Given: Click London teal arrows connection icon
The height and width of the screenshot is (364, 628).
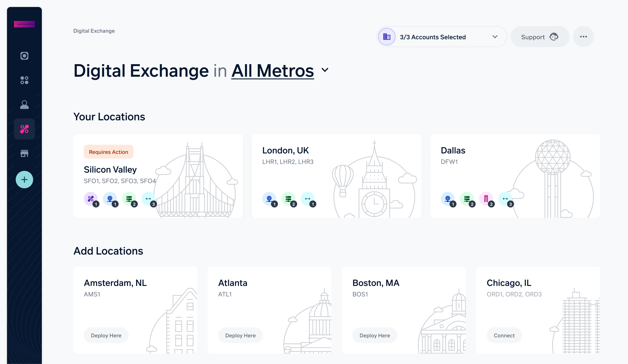Looking at the screenshot, I should click(307, 199).
